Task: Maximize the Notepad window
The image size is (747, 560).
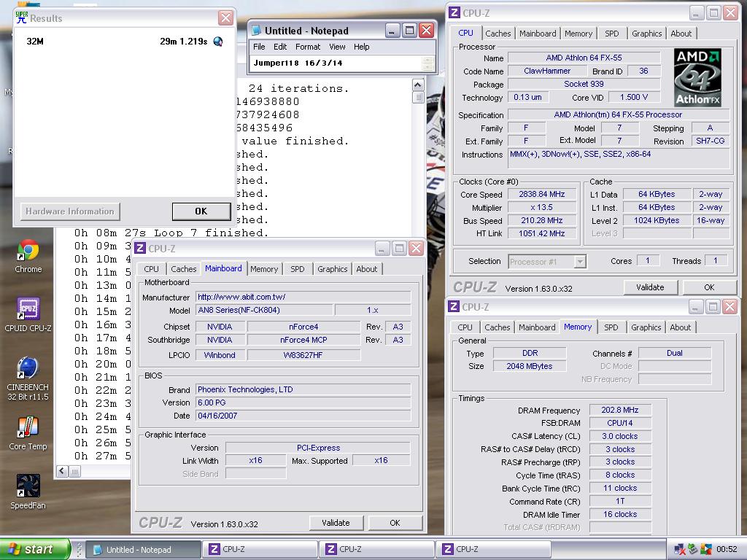Action: pos(409,31)
